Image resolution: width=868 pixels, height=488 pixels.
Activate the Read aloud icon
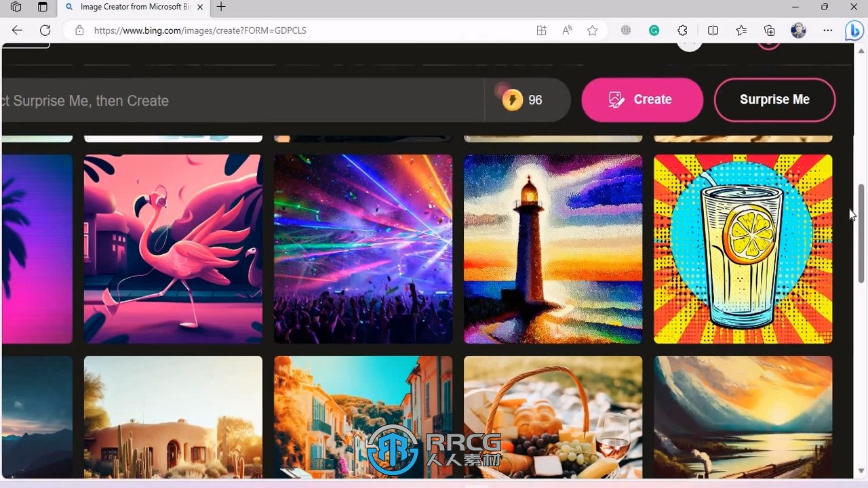click(x=567, y=30)
